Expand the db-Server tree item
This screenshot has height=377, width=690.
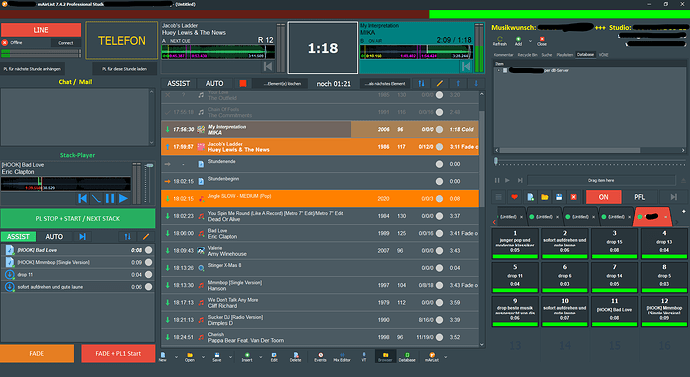(x=498, y=70)
